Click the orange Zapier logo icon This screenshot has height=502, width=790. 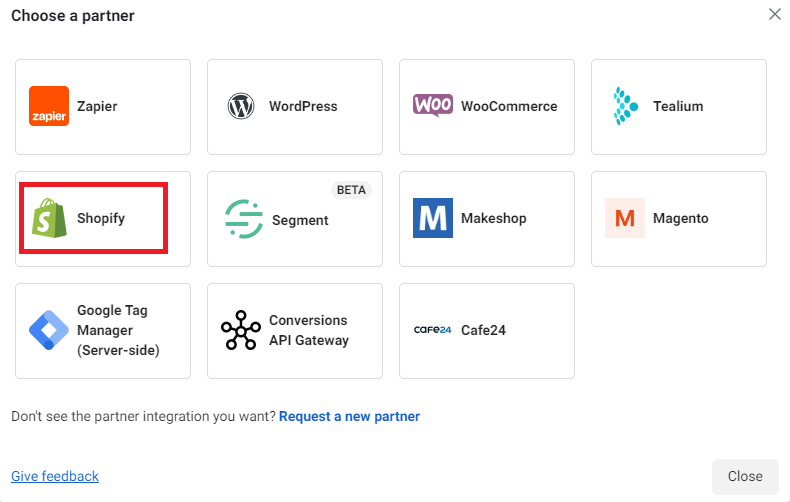tap(49, 106)
